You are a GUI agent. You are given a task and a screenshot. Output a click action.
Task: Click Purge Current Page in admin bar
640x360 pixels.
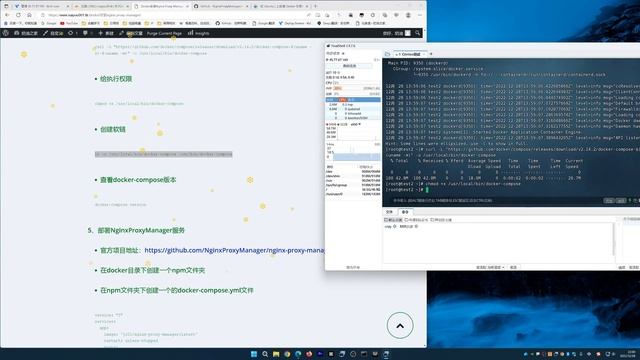point(164,33)
